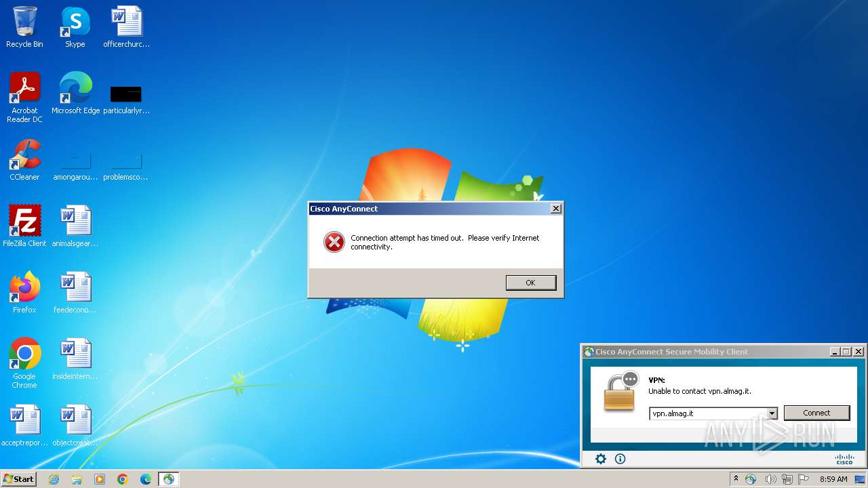
Task: Select the feedecono Word document
Action: 75,293
